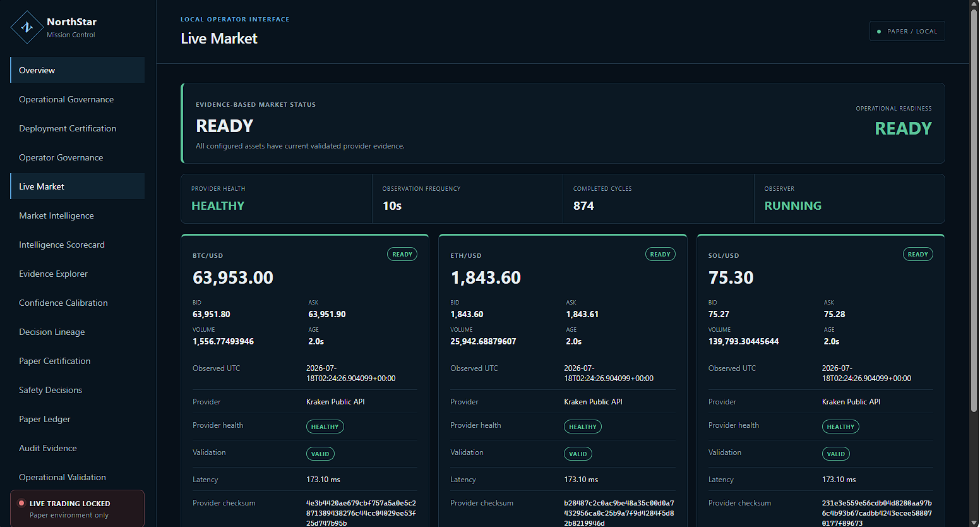This screenshot has width=980, height=527.
Task: Select Operator Governance in sidebar
Action: click(78, 157)
